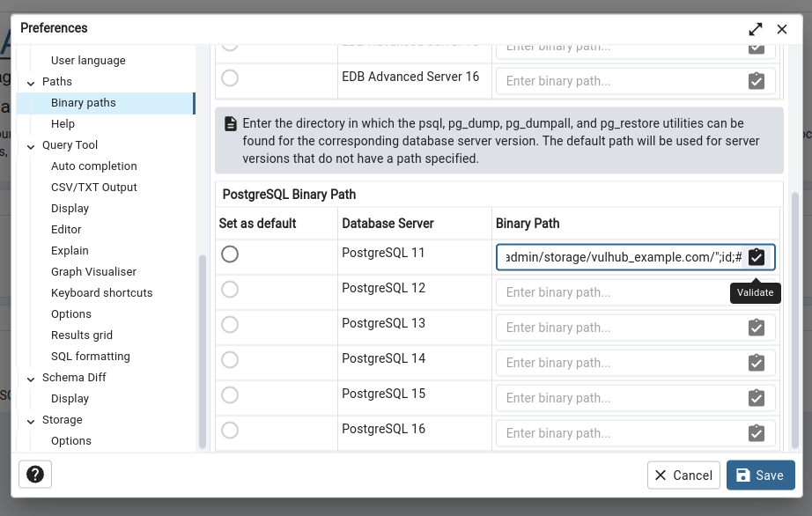
Task: Click the Paths tree label
Action: coord(57,82)
